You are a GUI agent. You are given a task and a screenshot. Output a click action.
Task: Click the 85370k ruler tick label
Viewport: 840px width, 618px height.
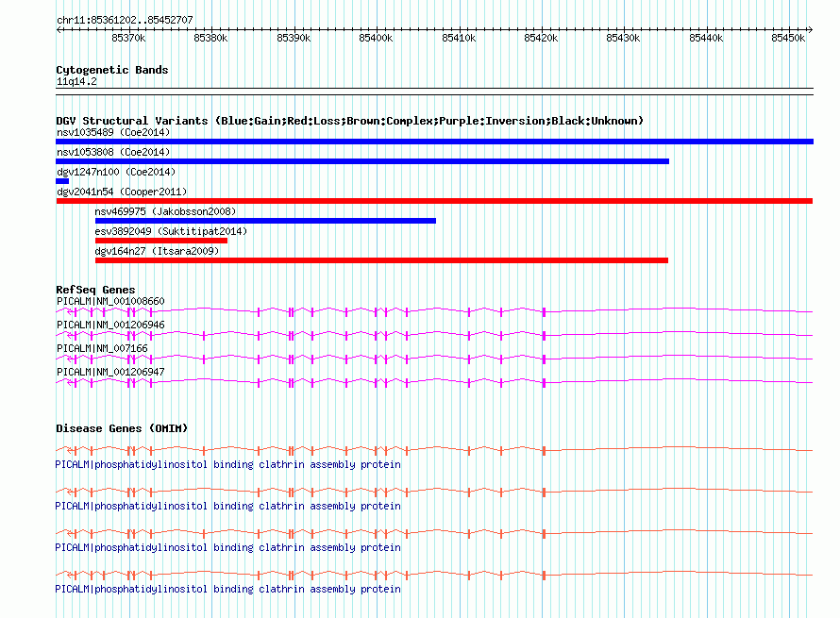click(128, 38)
